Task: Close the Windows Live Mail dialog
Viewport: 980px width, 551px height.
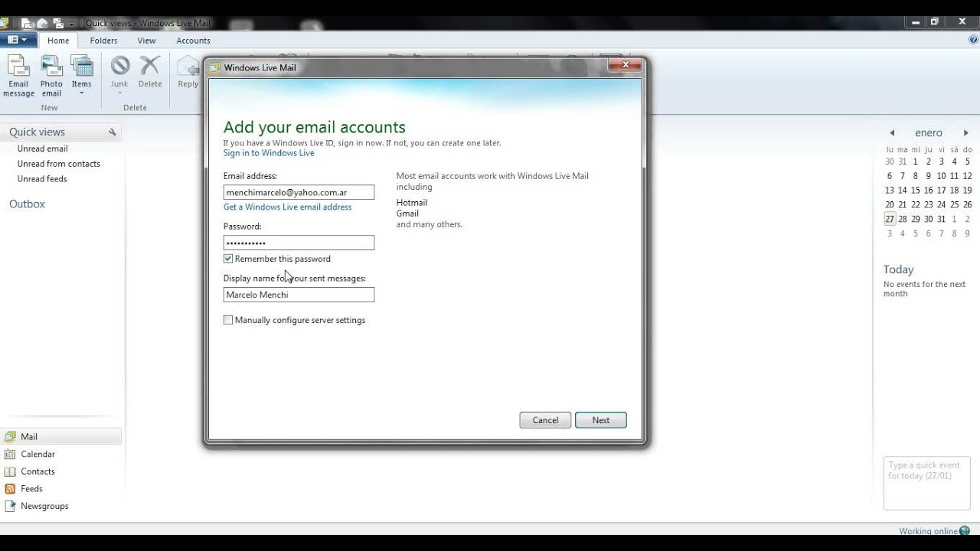Action: [626, 65]
